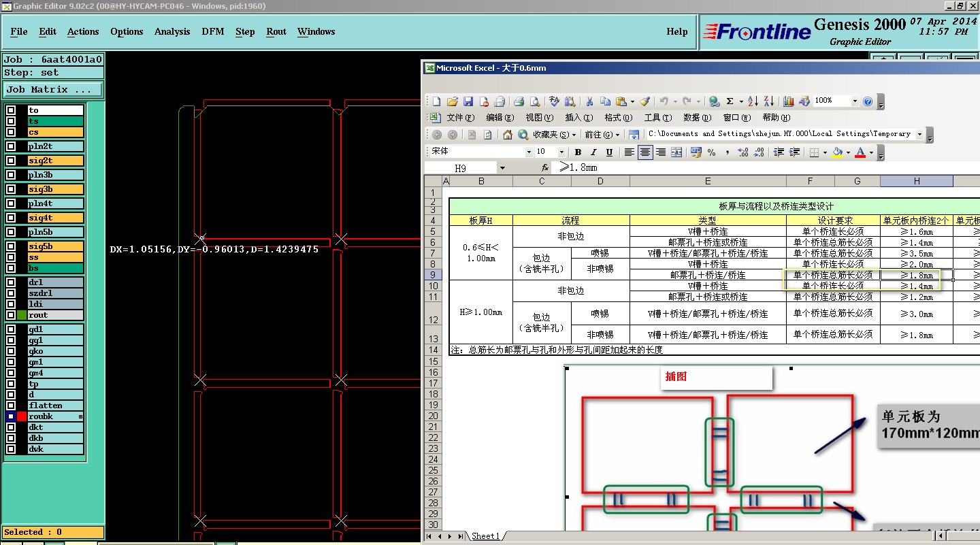Open the font size dropdown
The image size is (980, 545).
[x=561, y=152]
